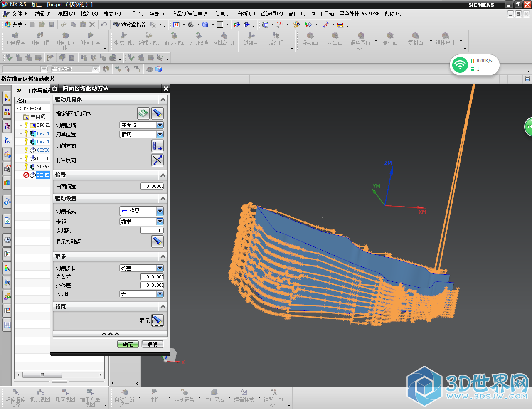This screenshot has width=532, height=409.
Task: Open the dialog settings gear icon
Action: tap(54, 89)
